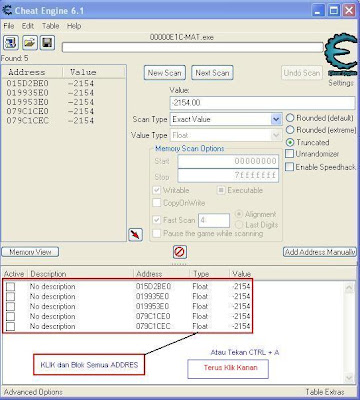Click the red clear address list icon
This screenshot has height=400, width=360.
point(180,252)
